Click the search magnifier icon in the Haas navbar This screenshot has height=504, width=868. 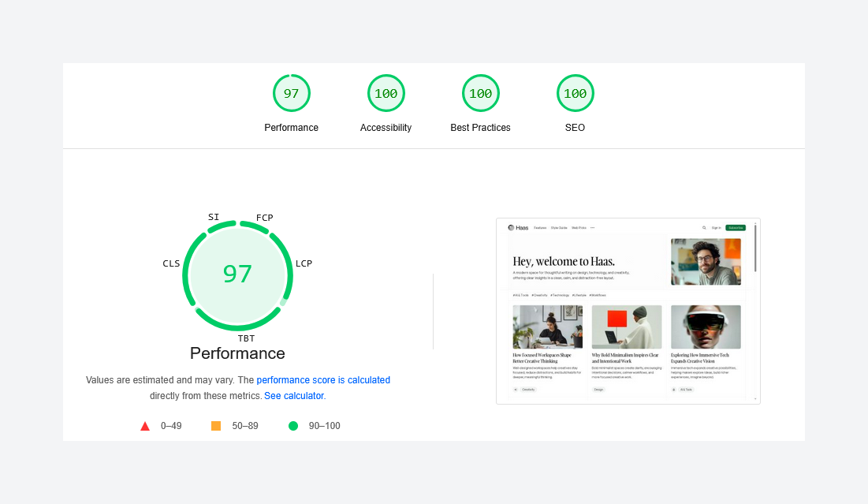click(704, 228)
